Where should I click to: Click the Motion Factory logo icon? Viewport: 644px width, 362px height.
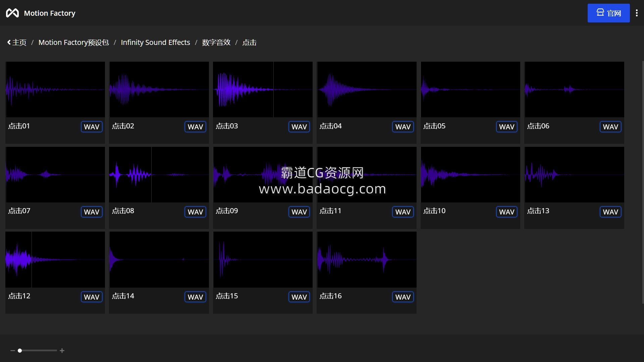[x=12, y=13]
